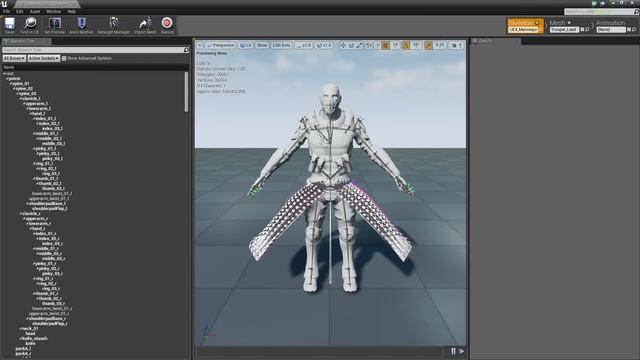Screen dimensions: 640x360
Task: Click playback speed x1.0 button
Action: pos(303,45)
